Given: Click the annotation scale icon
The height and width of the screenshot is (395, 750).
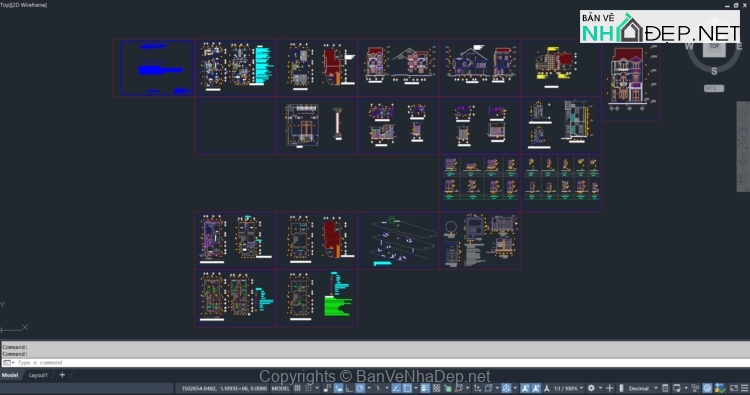Looking at the screenshot, I should [x=547, y=388].
